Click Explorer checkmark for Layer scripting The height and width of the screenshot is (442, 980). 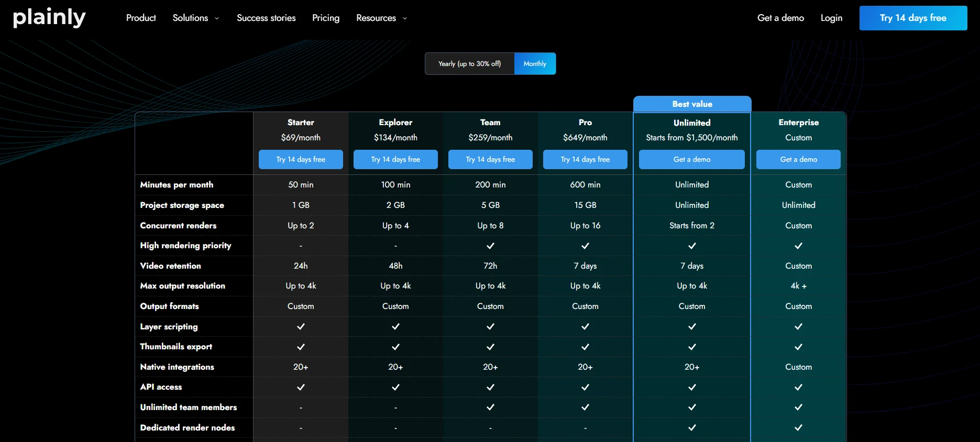click(x=395, y=326)
